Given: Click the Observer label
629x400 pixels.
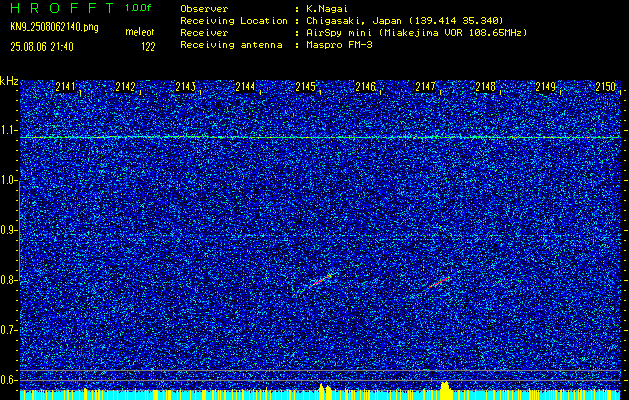Looking at the screenshot, I should point(204,9).
